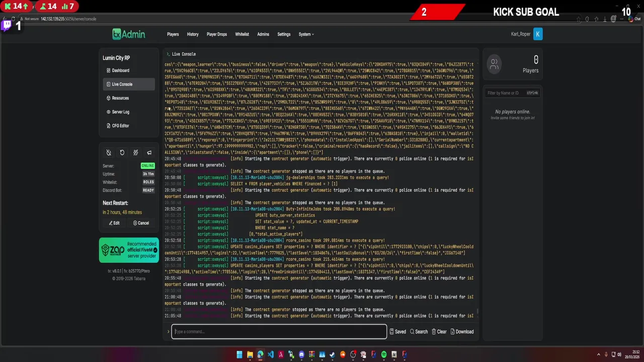The width and height of the screenshot is (644, 362).
Task: Open the Whitelist page
Action: (242, 34)
